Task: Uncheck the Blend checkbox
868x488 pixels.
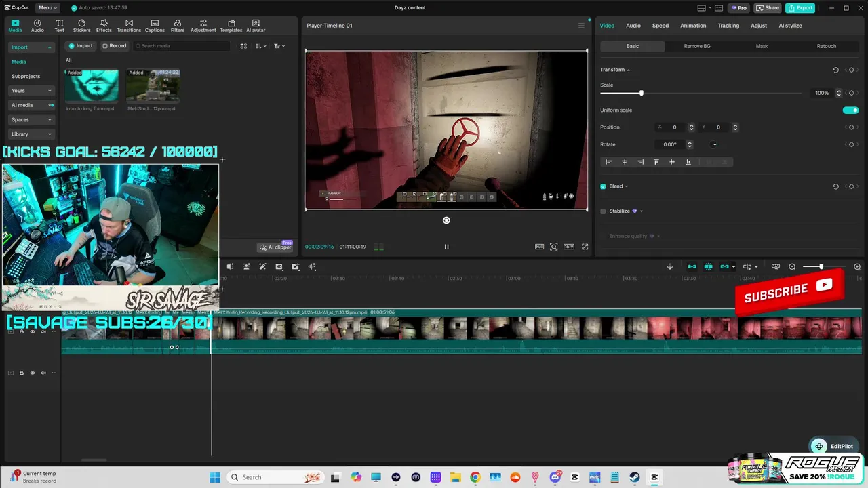Action: coord(603,186)
